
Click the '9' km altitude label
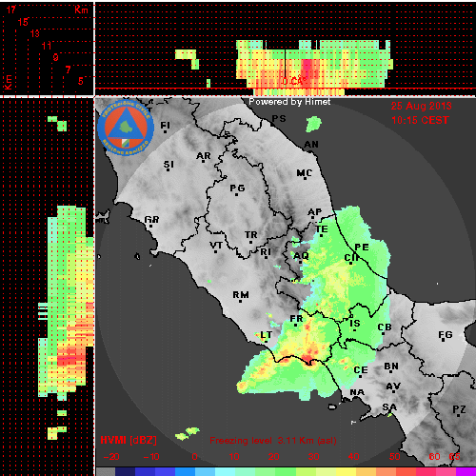click(x=55, y=57)
